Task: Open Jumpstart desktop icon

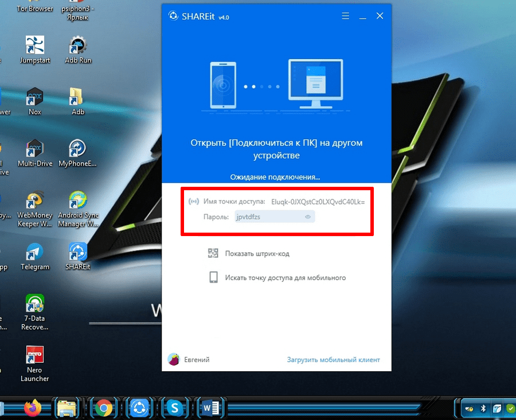Action: click(x=34, y=49)
